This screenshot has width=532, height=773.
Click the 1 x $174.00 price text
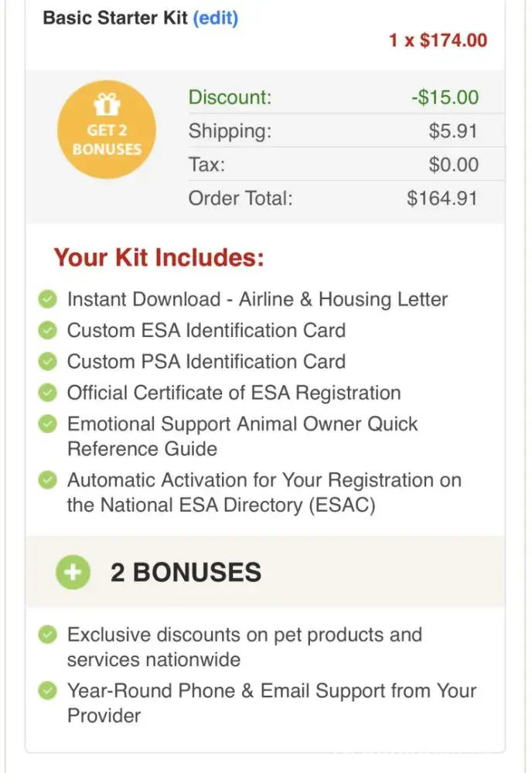click(438, 40)
